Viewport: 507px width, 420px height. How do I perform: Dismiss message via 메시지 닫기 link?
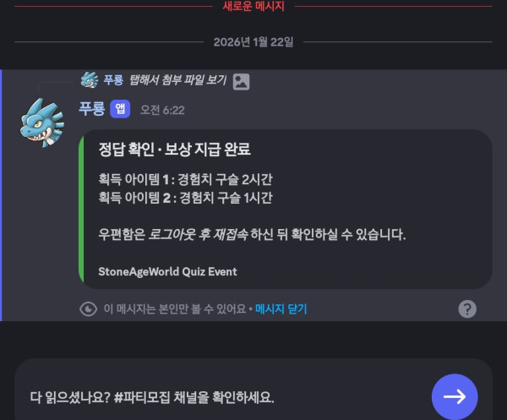281,309
